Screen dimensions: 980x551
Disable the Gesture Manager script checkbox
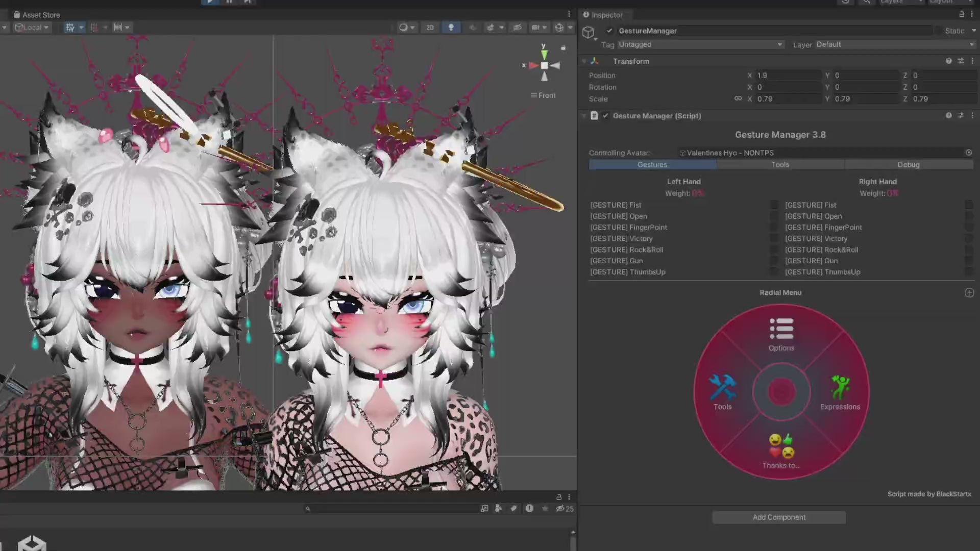[x=605, y=116]
